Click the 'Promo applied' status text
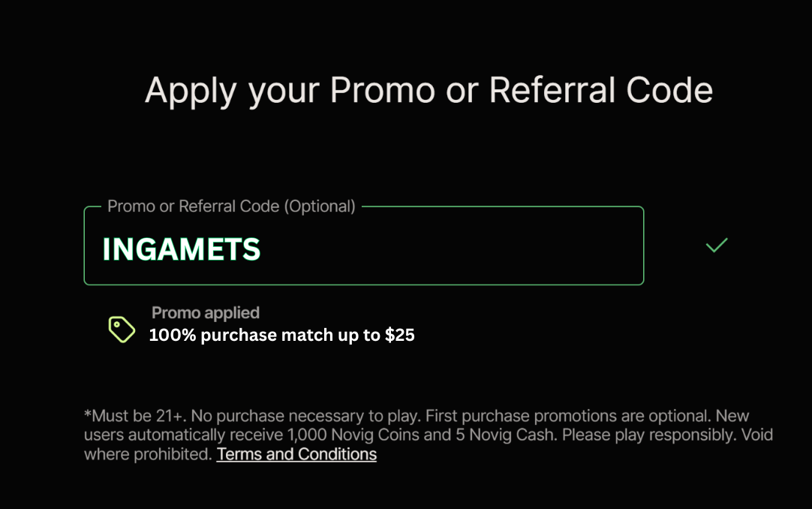Viewport: 812px width, 509px height. point(205,312)
